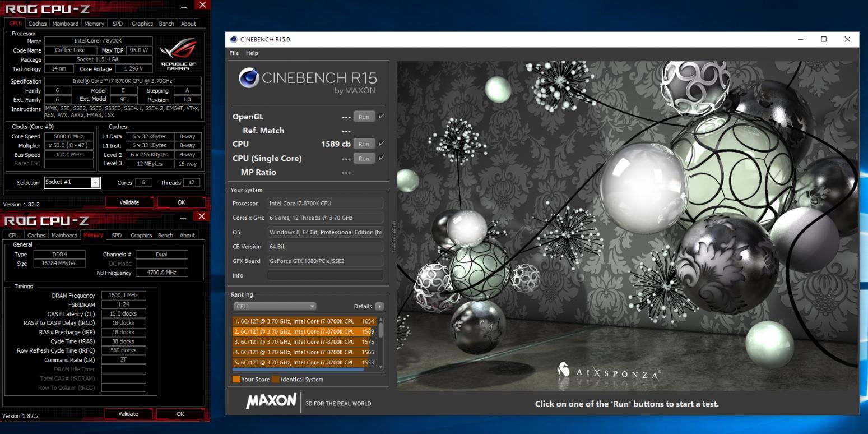Screen dimensions: 868x434
Task: Switch to Caches tab in top CPU-Z window
Action: point(38,24)
